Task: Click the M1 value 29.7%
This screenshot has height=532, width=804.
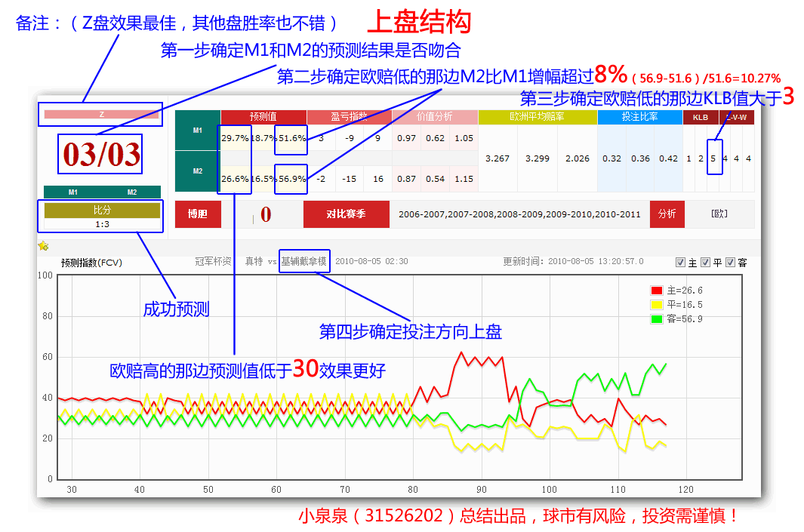Action: pyautogui.click(x=235, y=138)
